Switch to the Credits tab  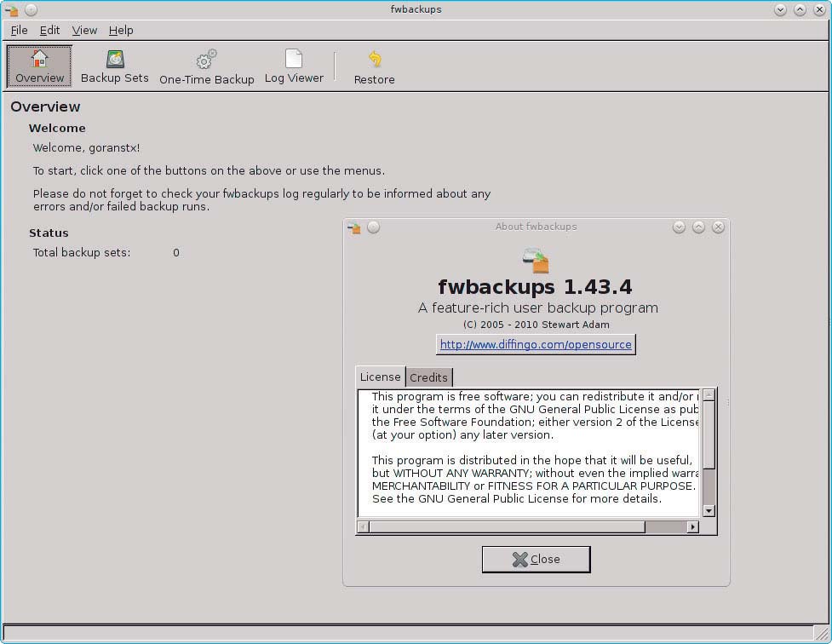tap(428, 377)
